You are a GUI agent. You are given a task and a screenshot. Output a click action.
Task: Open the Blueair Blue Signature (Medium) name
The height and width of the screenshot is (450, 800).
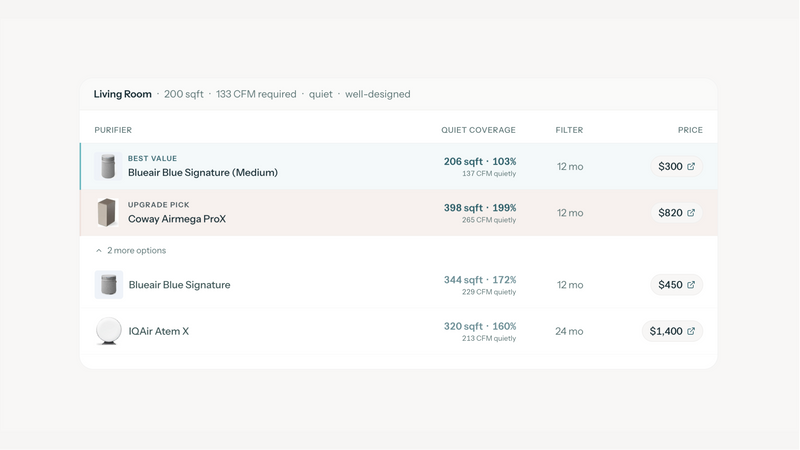point(202,173)
